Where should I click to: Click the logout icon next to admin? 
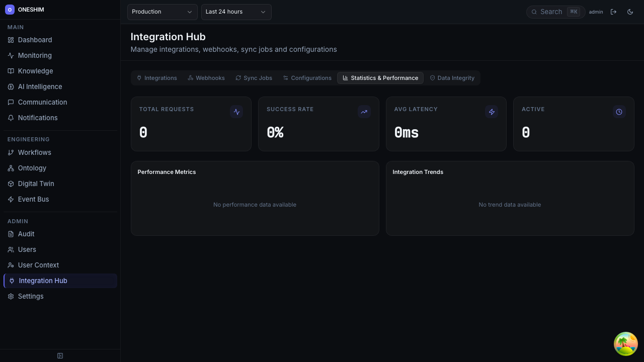613,12
